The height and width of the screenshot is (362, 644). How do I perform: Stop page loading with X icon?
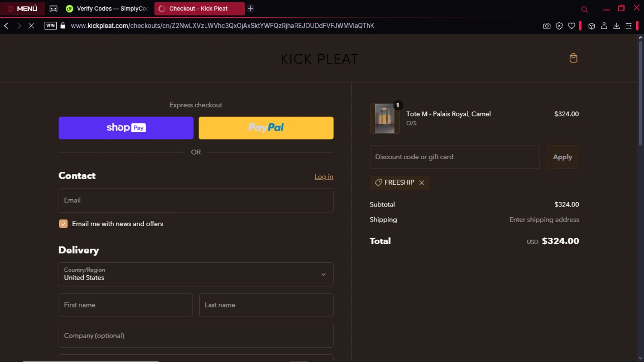point(31,26)
